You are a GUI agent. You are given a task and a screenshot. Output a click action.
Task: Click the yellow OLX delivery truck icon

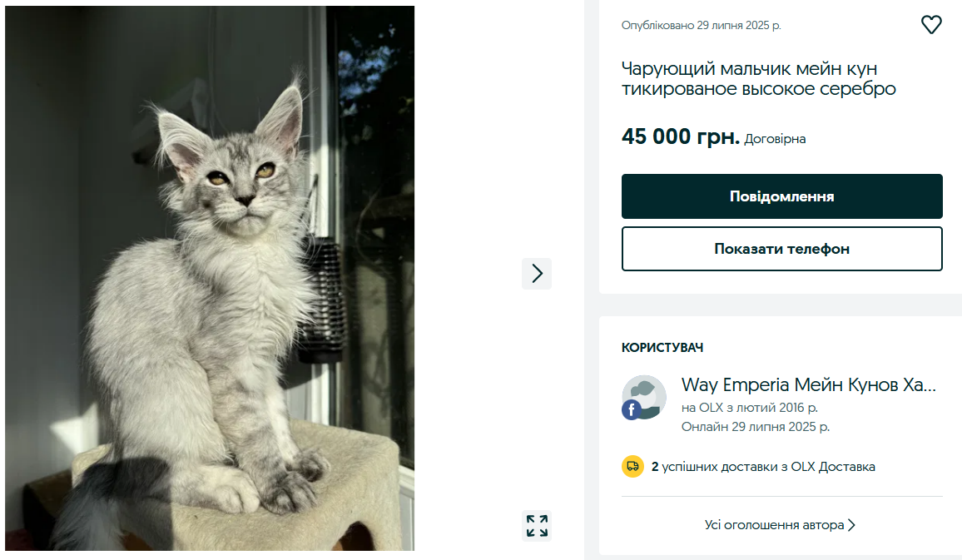click(x=633, y=467)
